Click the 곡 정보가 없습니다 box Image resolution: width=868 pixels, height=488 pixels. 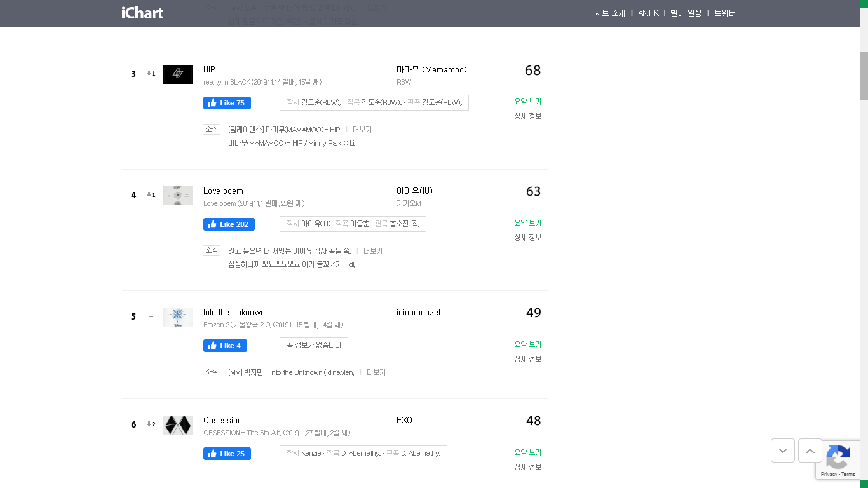click(314, 345)
